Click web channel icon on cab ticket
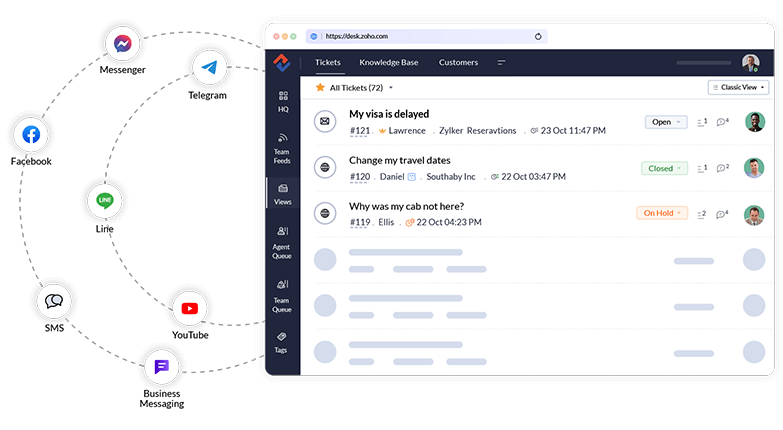This screenshot has width=783, height=430. (325, 213)
